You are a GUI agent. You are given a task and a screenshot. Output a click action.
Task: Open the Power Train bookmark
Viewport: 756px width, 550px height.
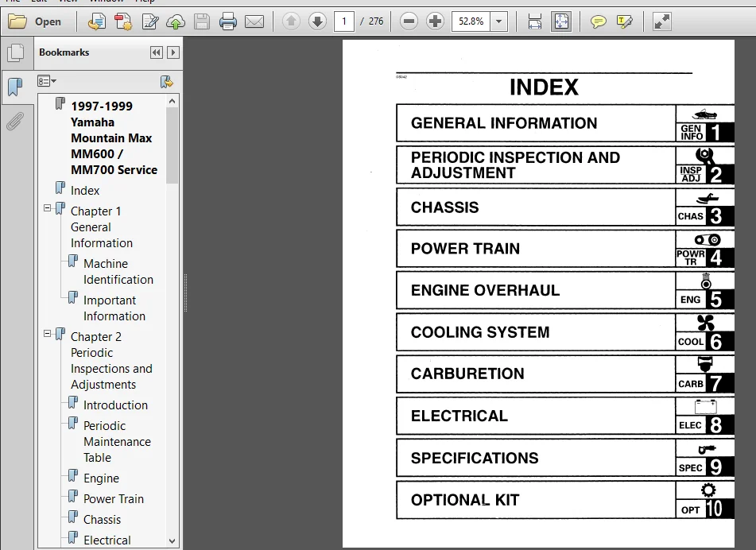(114, 499)
